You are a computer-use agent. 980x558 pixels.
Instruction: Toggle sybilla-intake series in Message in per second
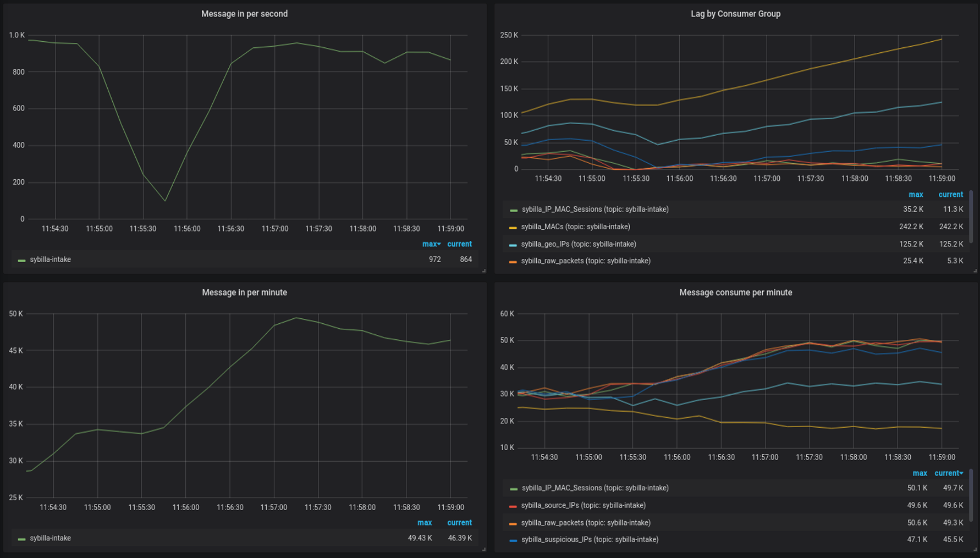50,259
